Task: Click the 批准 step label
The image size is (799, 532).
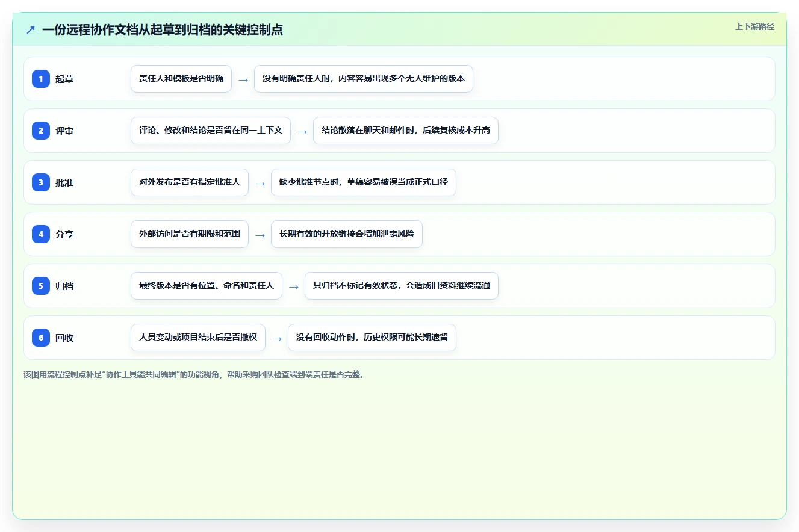Action: click(x=64, y=182)
